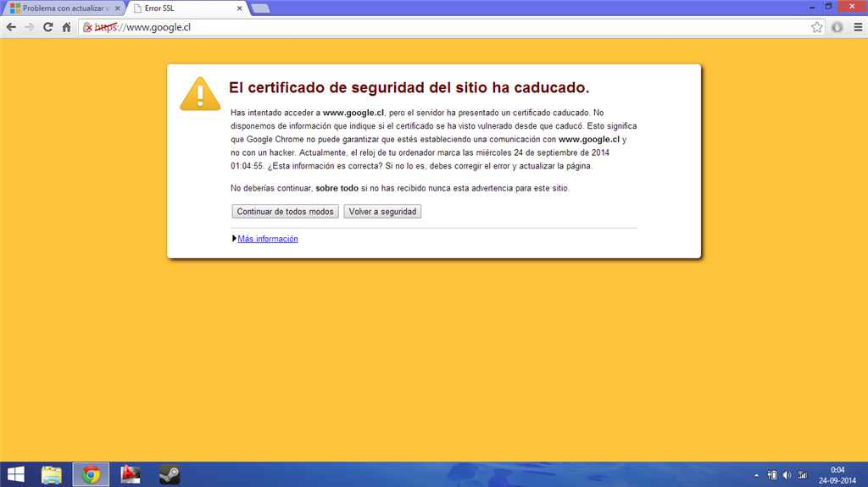868x487 pixels.
Task: Expand the Más información disclosure triangle
Action: tap(234, 239)
